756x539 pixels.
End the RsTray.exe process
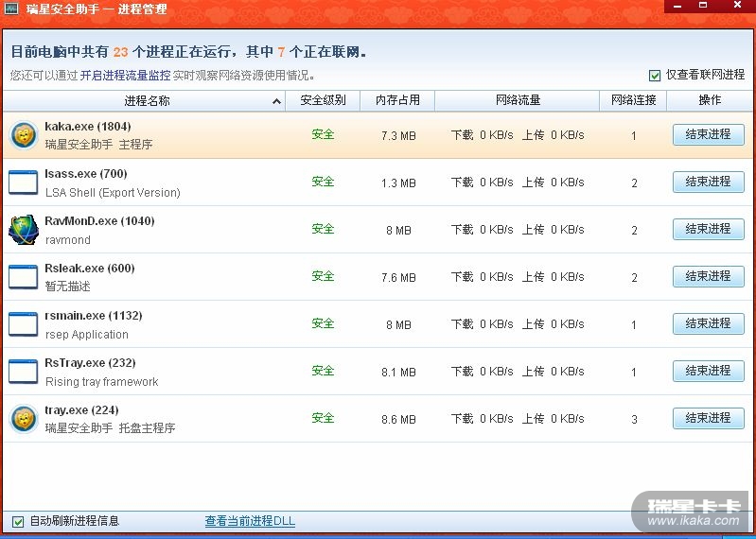[709, 371]
